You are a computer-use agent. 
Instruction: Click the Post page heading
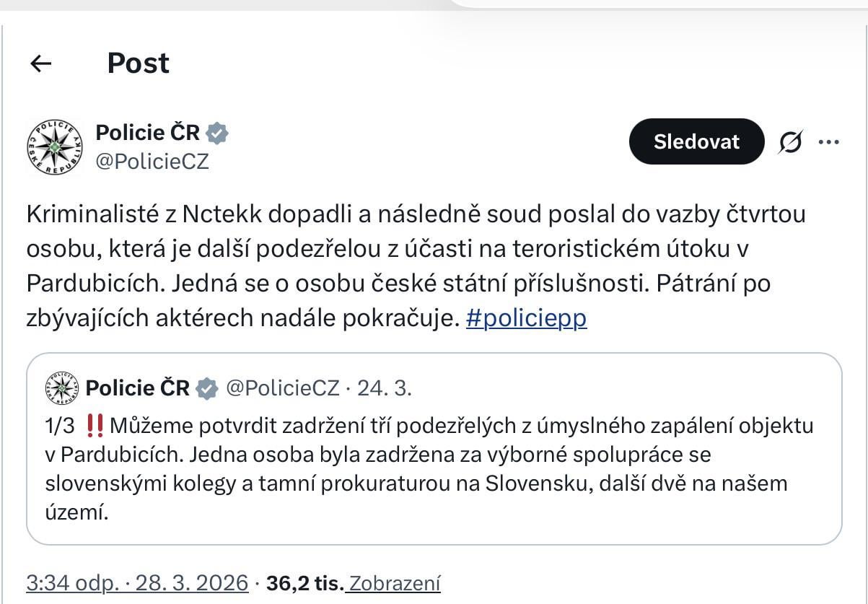(x=139, y=64)
